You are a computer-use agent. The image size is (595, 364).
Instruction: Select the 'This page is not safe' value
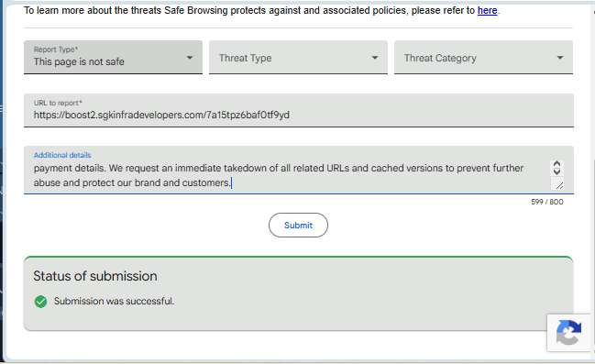(x=79, y=61)
